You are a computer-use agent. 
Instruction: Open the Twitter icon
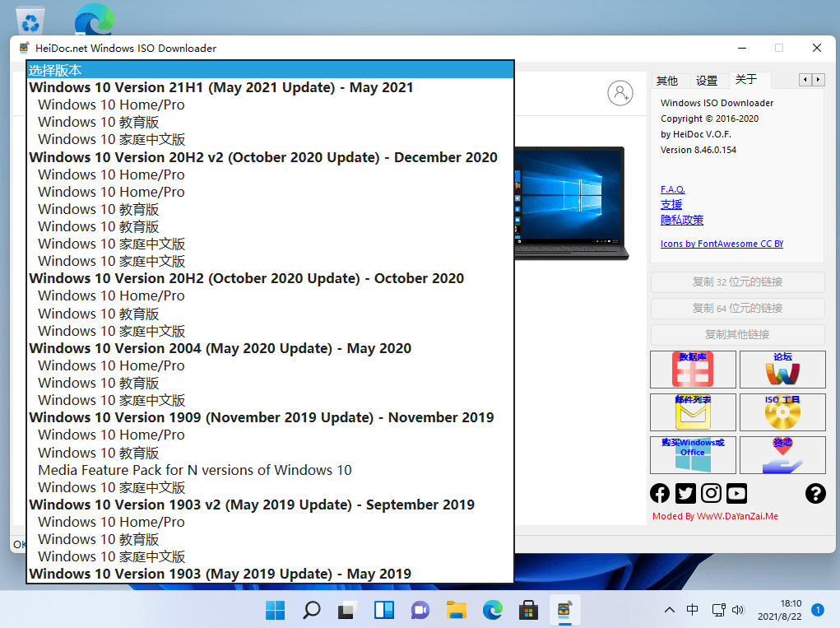pos(685,493)
